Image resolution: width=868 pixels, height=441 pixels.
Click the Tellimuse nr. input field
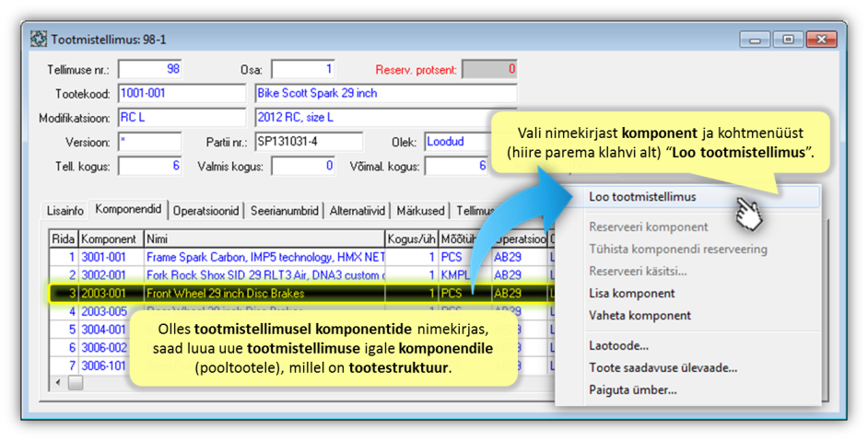coord(150,70)
